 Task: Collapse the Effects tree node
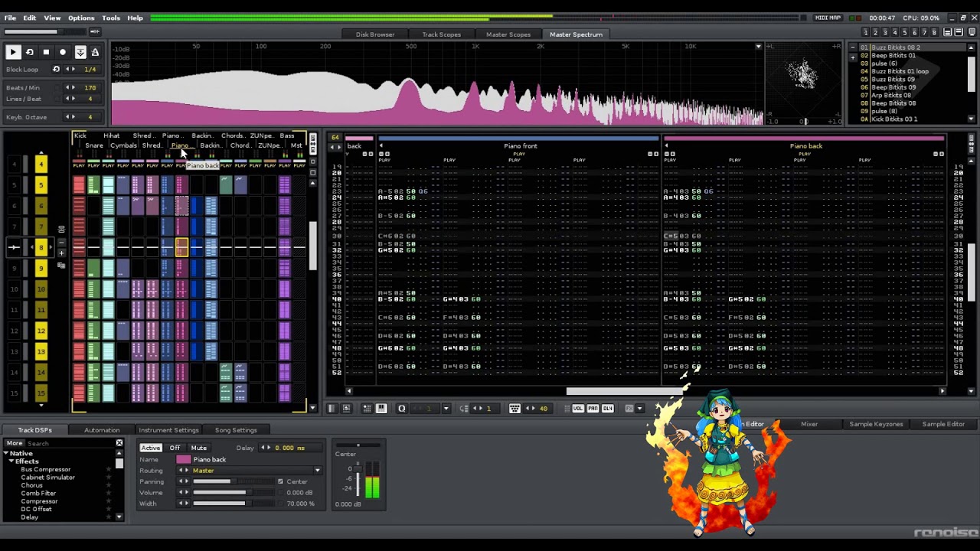tap(11, 461)
